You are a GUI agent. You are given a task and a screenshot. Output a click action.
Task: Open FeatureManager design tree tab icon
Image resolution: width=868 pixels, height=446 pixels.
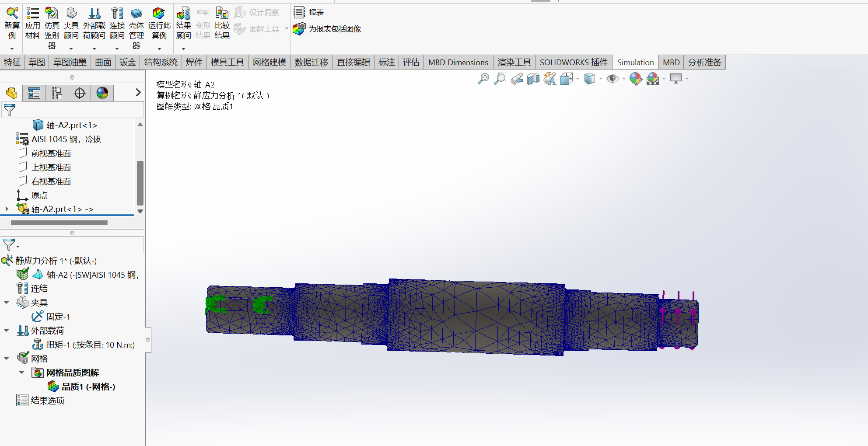tap(11, 93)
